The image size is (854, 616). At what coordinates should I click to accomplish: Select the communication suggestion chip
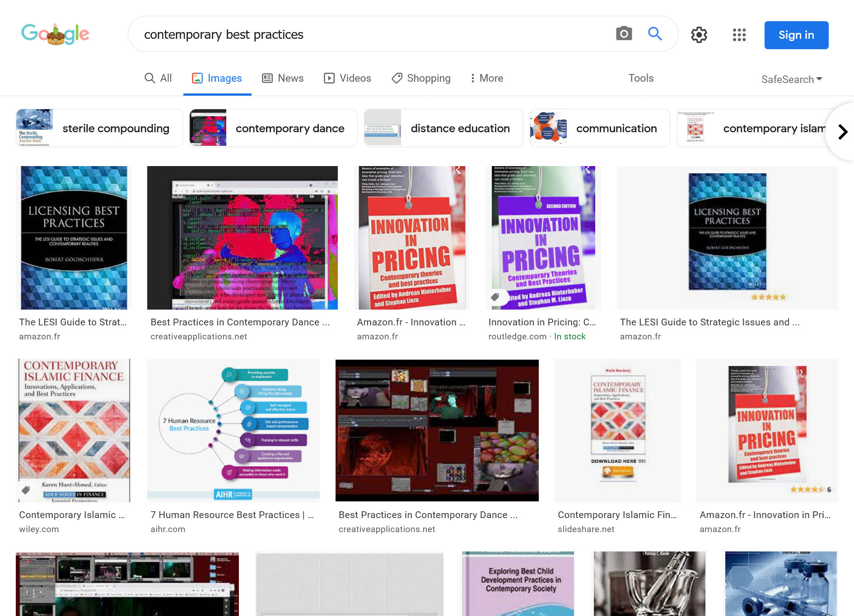click(600, 128)
